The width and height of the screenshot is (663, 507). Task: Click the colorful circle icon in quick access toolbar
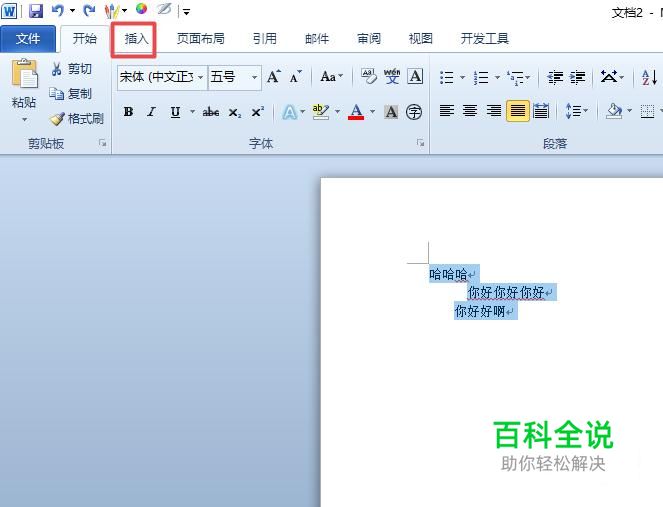pos(141,9)
